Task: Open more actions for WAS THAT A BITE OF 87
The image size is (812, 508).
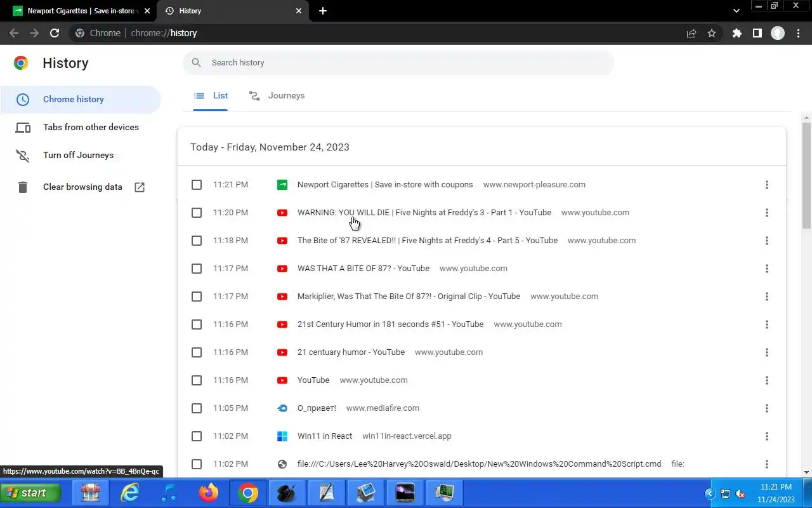Action: 766,269
